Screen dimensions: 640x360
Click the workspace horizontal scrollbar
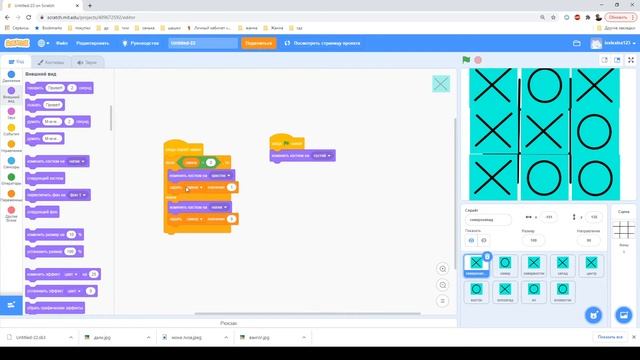[307, 313]
